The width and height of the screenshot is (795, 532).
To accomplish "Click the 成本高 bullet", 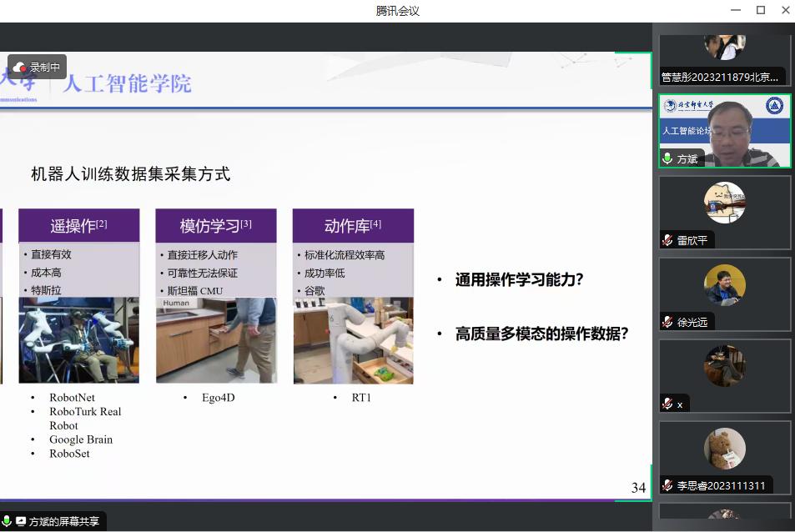I will click(x=46, y=273).
